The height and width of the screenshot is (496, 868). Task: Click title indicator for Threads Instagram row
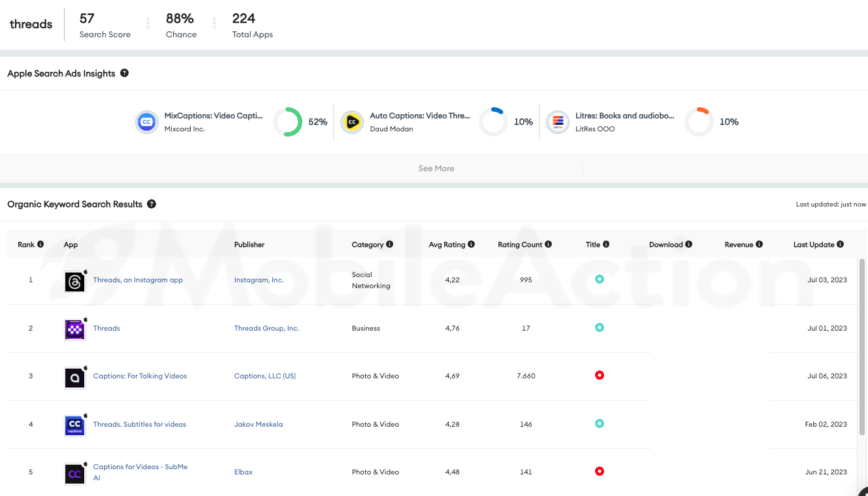600,279
